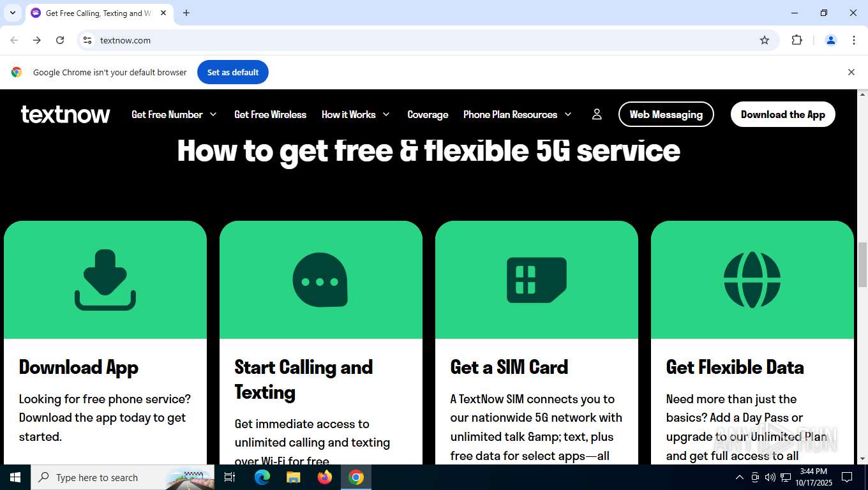The height and width of the screenshot is (490, 868).
Task: Open the taskbar clock and date
Action: click(813, 477)
